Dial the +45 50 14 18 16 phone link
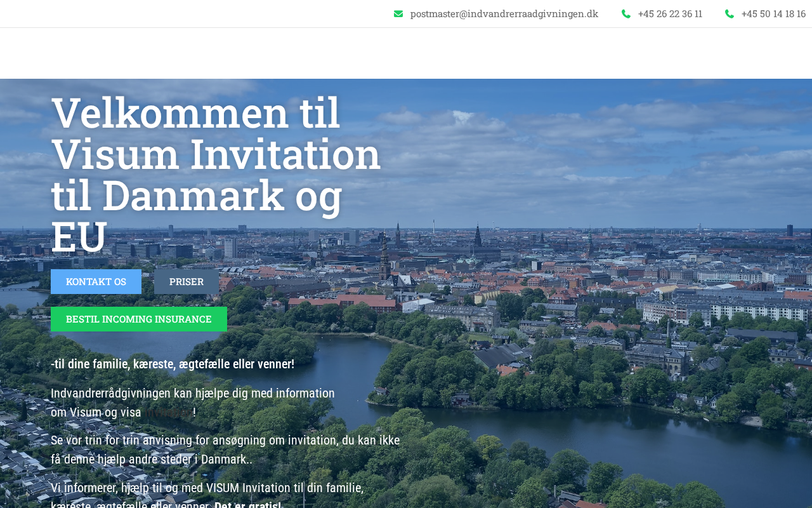The image size is (812, 508). pos(773,14)
